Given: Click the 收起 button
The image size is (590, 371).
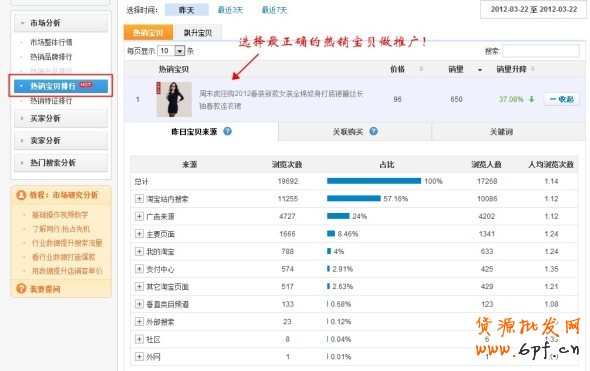Looking at the screenshot, I should point(561,99).
